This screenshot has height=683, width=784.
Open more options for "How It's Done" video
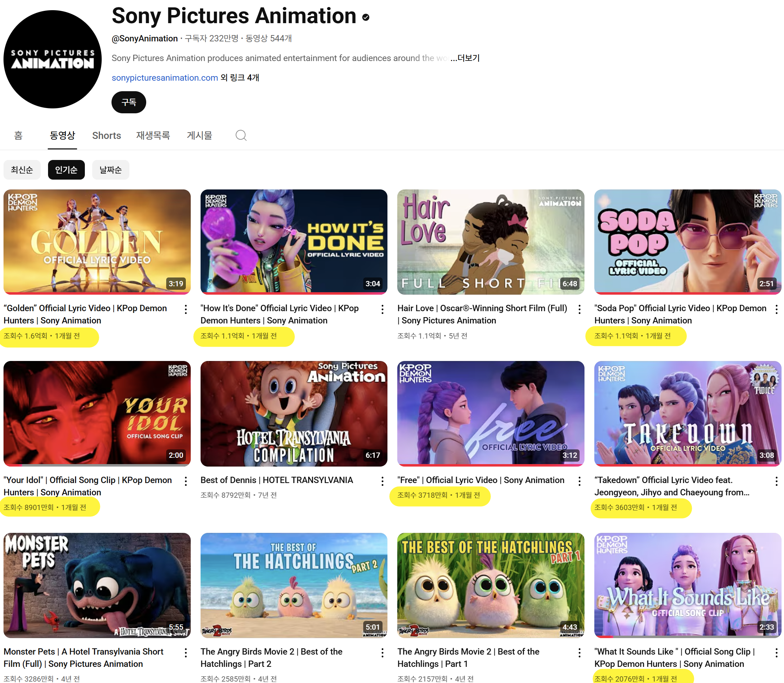click(x=383, y=309)
